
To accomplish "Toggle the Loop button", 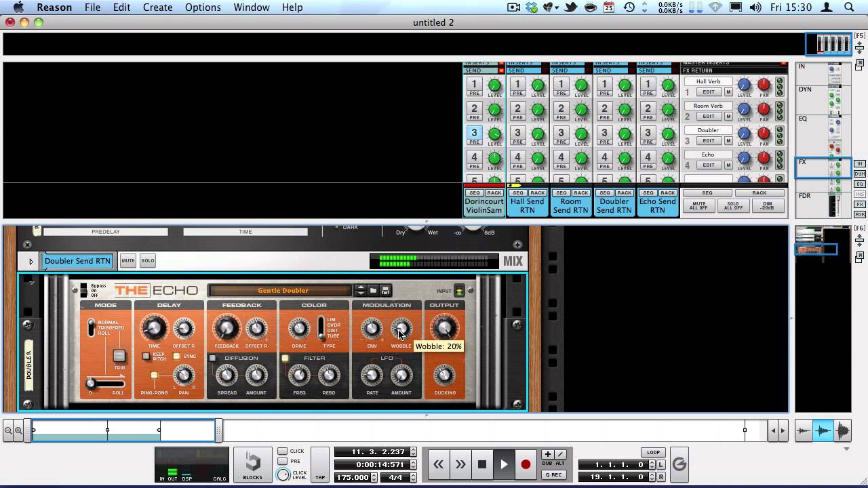I will pos(653,452).
